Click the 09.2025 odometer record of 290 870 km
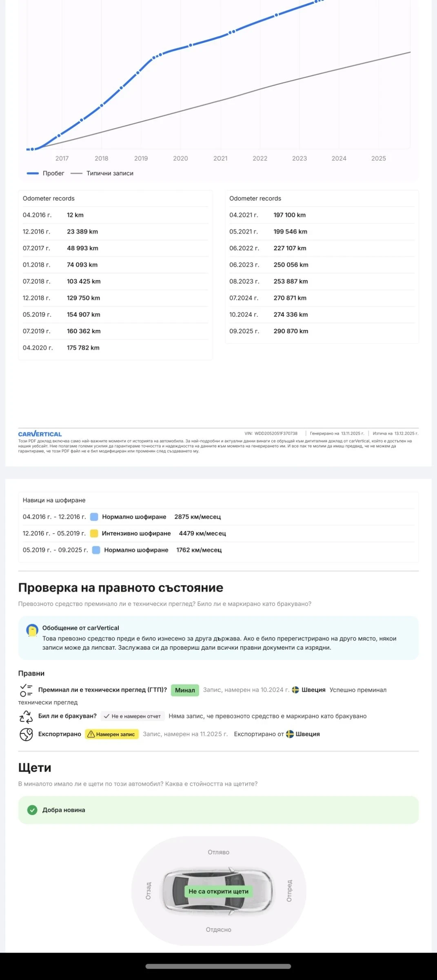Image resolution: width=437 pixels, height=980 pixels. 291,331
